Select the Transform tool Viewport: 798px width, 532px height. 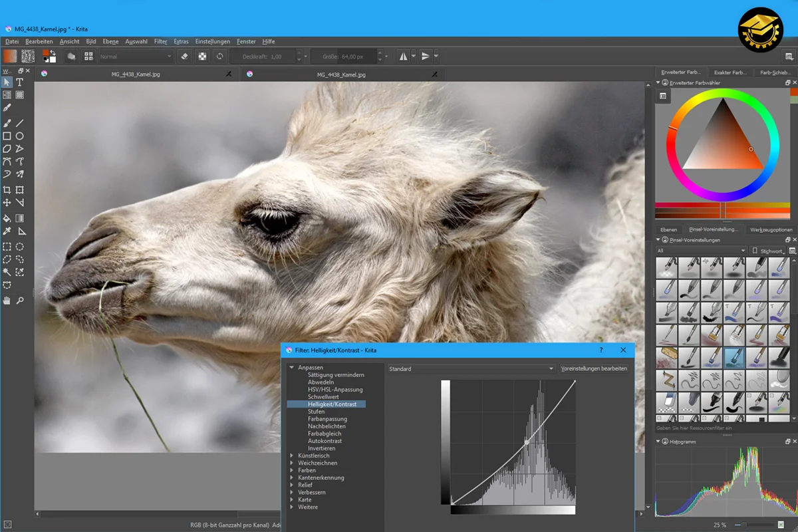[x=20, y=190]
